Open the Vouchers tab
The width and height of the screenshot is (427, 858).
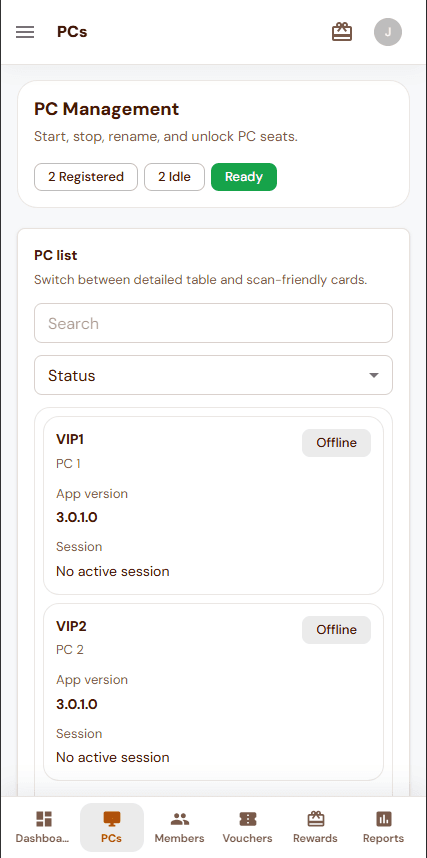(x=247, y=827)
